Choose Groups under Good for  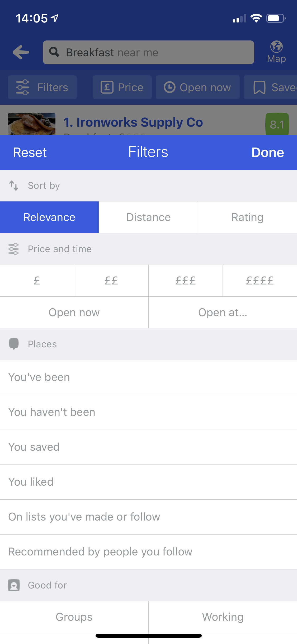74,617
